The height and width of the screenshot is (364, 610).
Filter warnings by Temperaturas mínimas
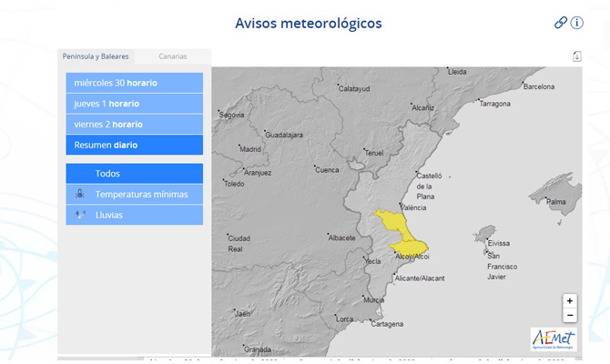(134, 194)
